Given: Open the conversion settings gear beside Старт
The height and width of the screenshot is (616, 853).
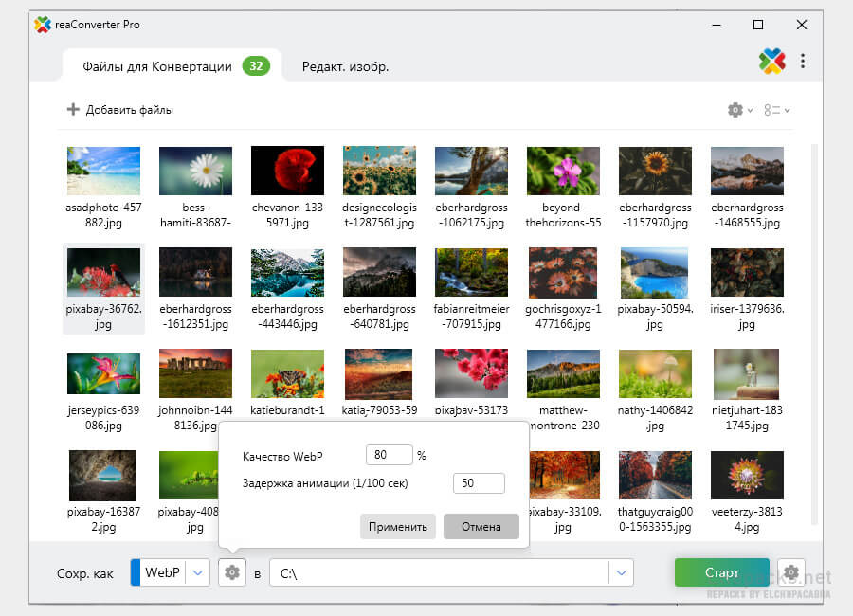Looking at the screenshot, I should point(791,572).
